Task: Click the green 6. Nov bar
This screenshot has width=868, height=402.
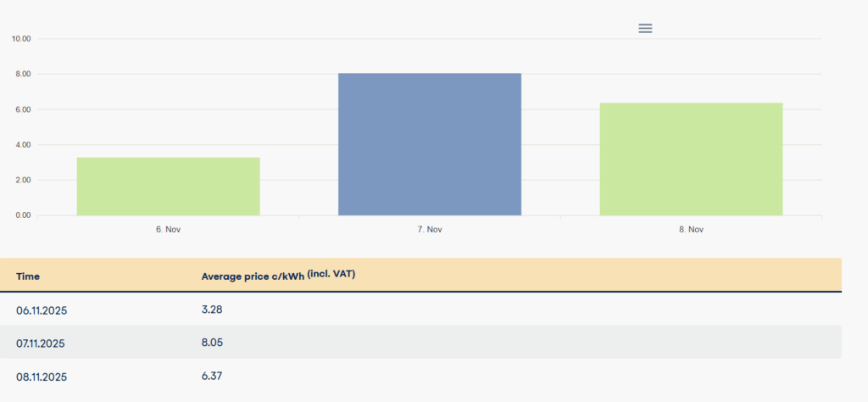Action: [x=168, y=186]
